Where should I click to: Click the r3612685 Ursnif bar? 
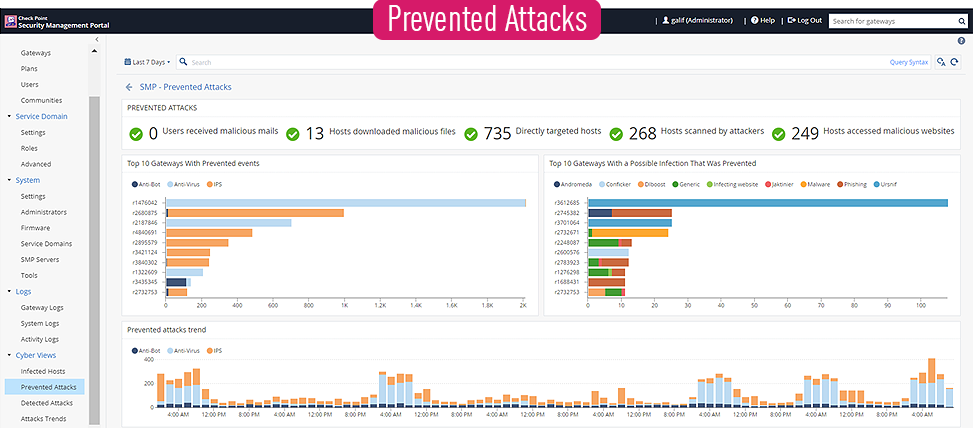click(768, 203)
